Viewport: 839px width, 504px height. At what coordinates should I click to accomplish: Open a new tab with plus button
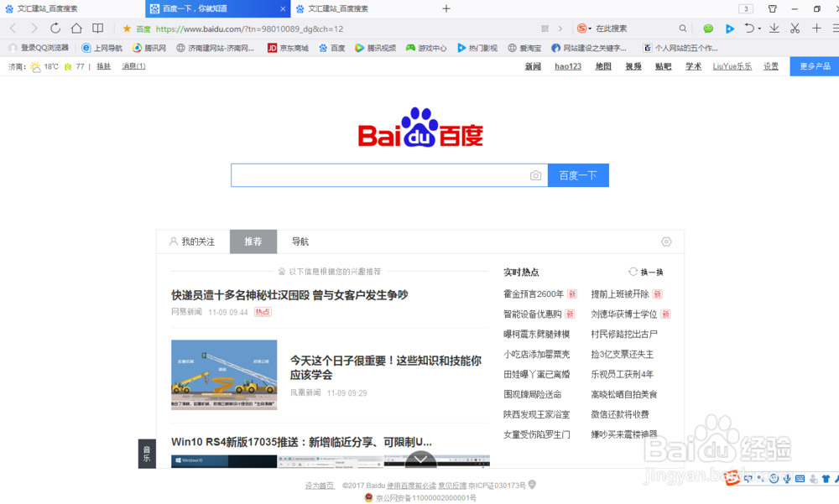click(446, 8)
